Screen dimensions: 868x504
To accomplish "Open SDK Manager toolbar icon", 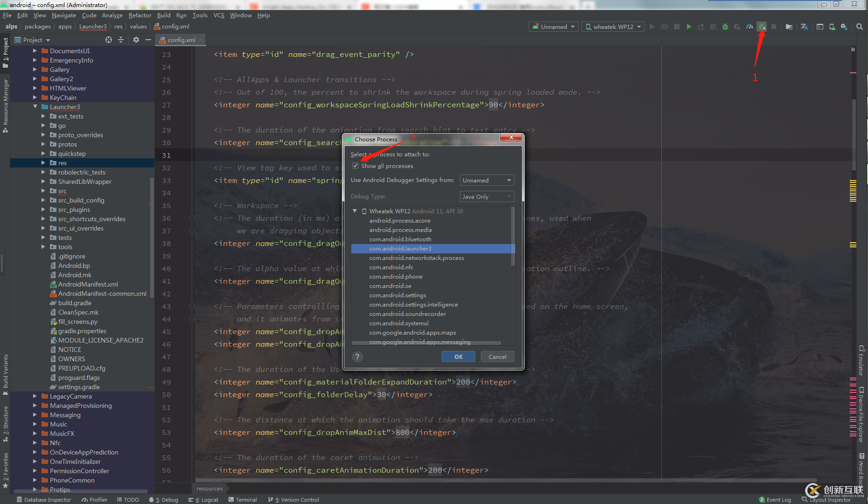I will point(844,27).
